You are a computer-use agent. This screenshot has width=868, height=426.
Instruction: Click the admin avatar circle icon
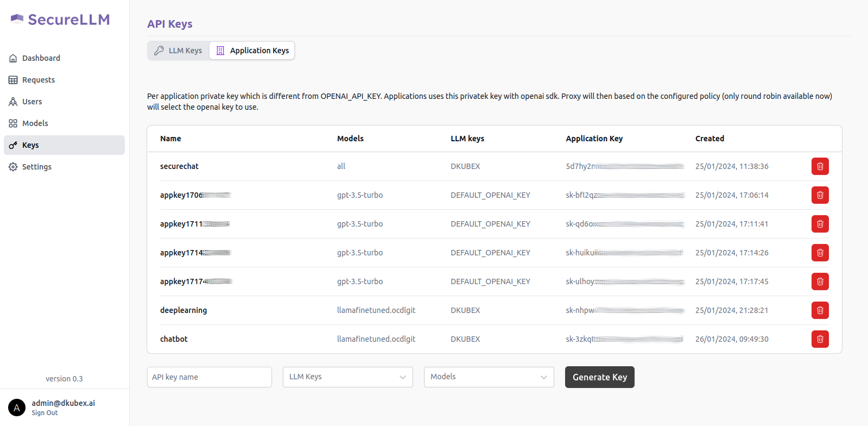(17, 408)
